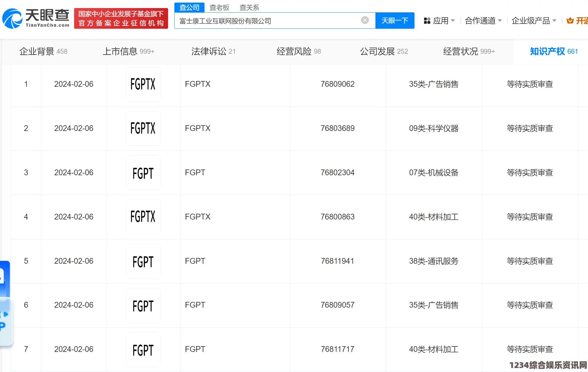Click the VIP crown icon

(x=570, y=21)
